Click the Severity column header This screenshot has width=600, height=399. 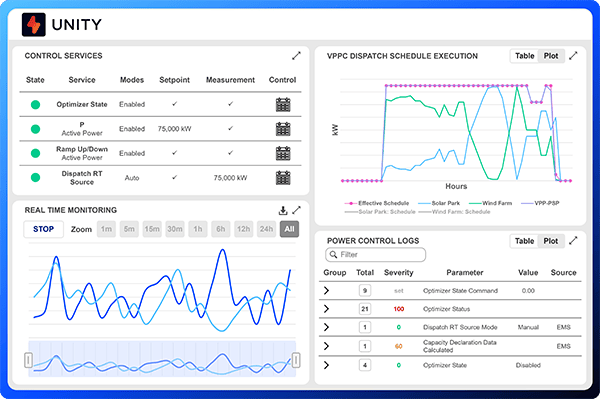(399, 272)
